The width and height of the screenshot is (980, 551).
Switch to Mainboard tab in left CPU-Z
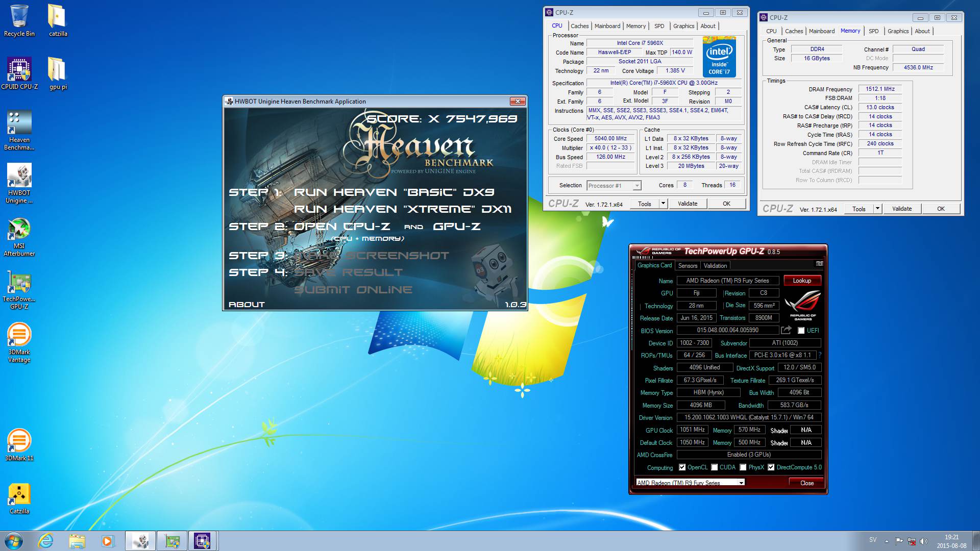pos(607,26)
